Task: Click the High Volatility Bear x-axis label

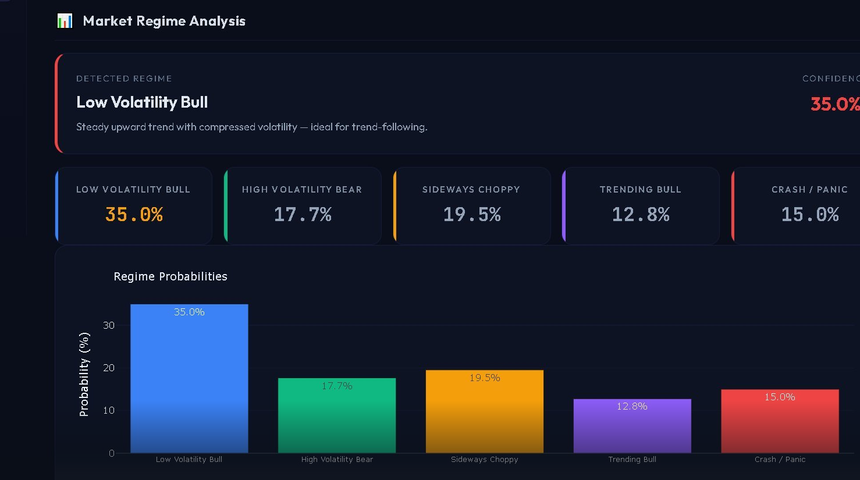Action: coord(337,460)
